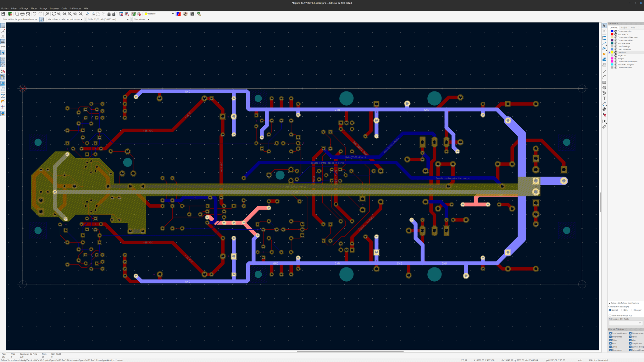644x362 pixels.
Task: Pick the Tune track length tool
Action: [x=604, y=49]
